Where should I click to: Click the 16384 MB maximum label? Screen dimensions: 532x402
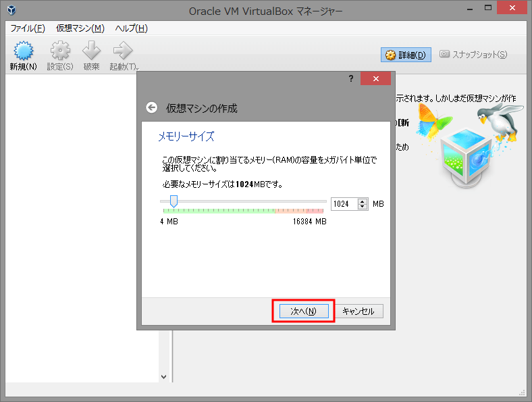point(309,222)
